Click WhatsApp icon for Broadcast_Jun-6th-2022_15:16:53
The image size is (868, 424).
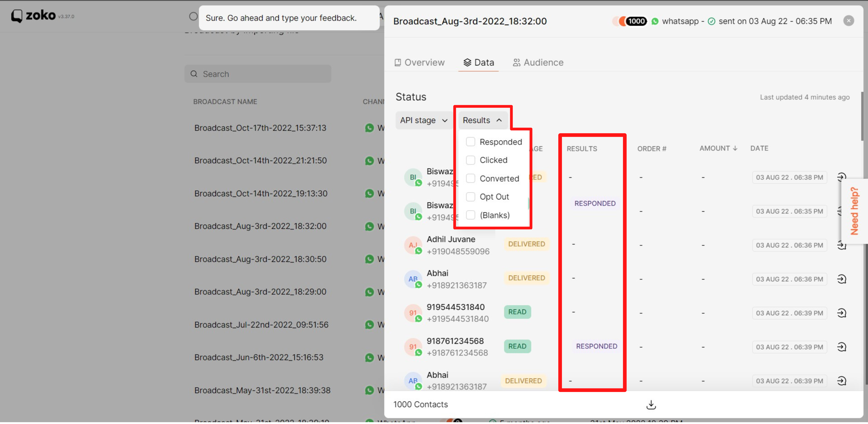click(x=369, y=358)
